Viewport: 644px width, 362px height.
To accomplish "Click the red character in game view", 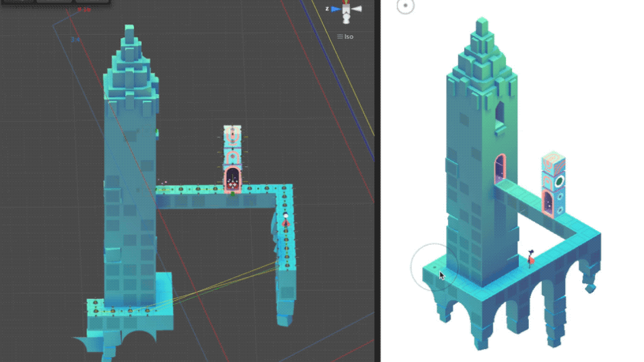I will [x=531, y=258].
